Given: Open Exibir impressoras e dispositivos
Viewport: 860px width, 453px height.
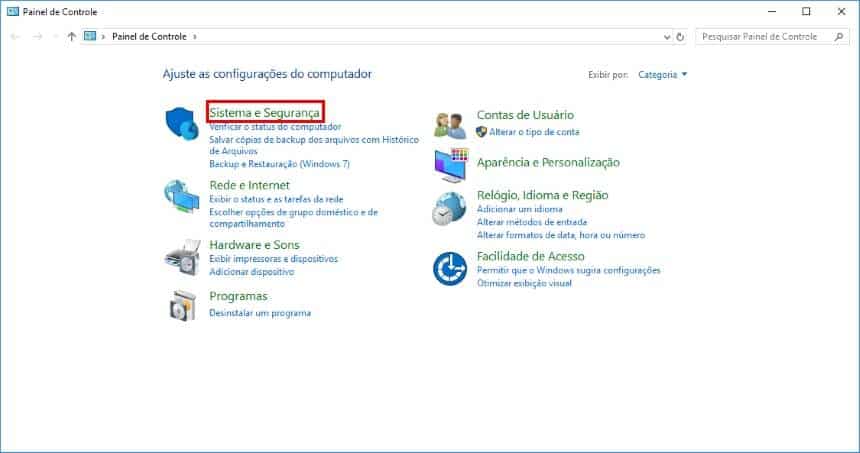Looking at the screenshot, I should pyautogui.click(x=273, y=259).
